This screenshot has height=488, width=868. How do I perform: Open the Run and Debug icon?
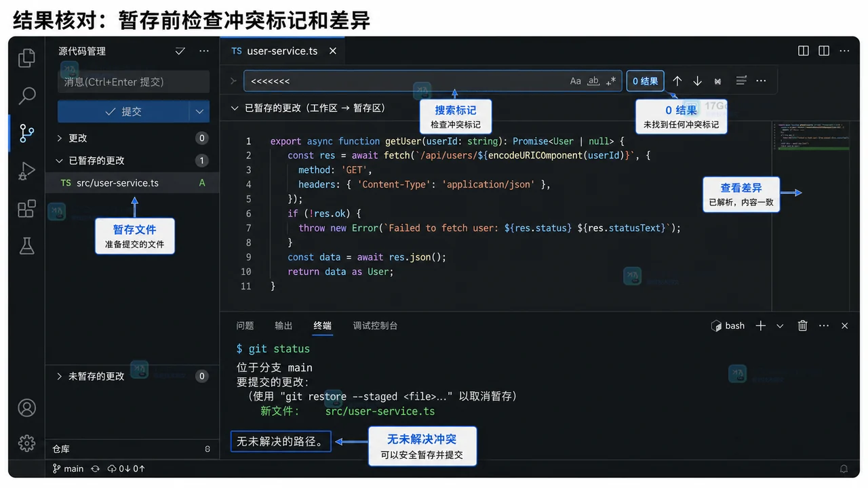click(26, 171)
